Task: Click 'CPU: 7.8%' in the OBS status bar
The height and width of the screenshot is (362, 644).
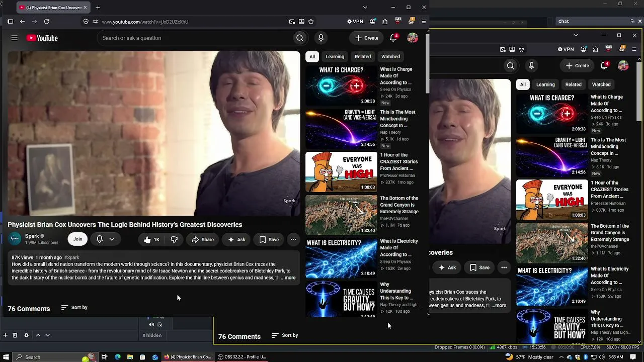Action: pos(590,347)
